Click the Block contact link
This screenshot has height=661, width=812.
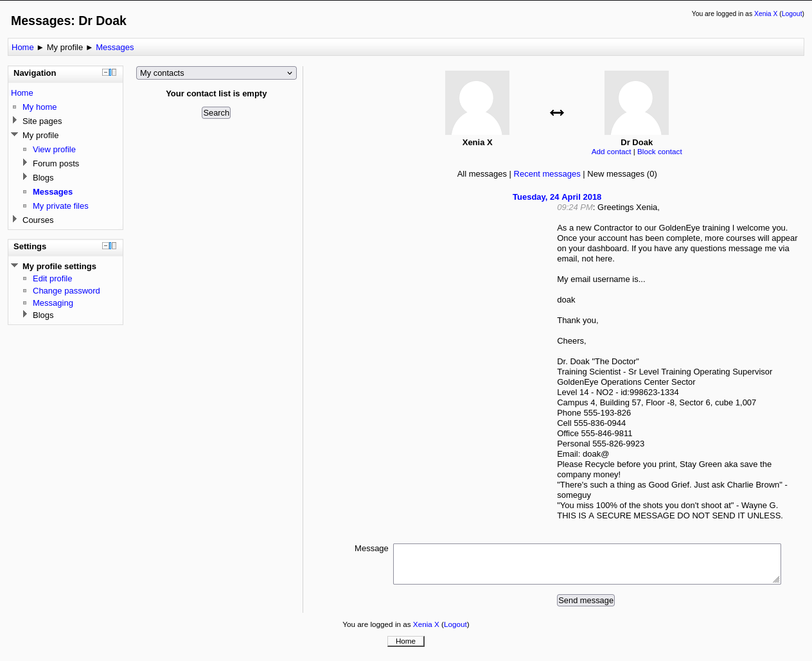coord(659,152)
